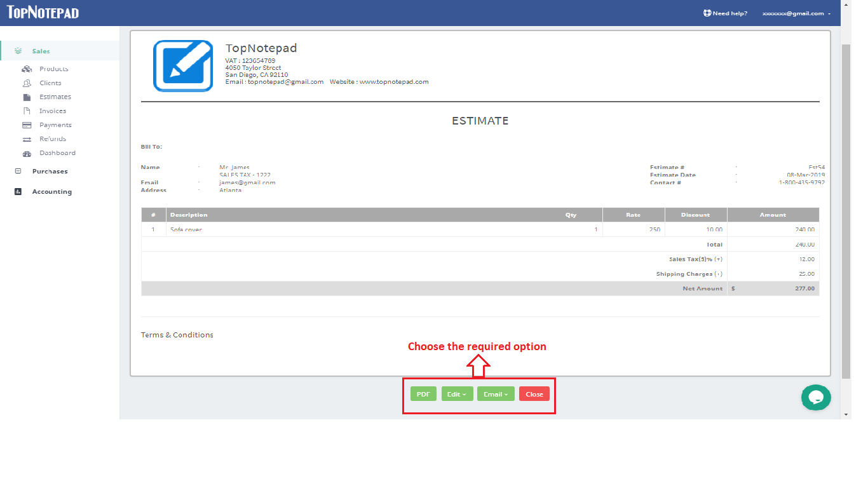
Task: Click the ESTIMATE heading
Action: (480, 121)
